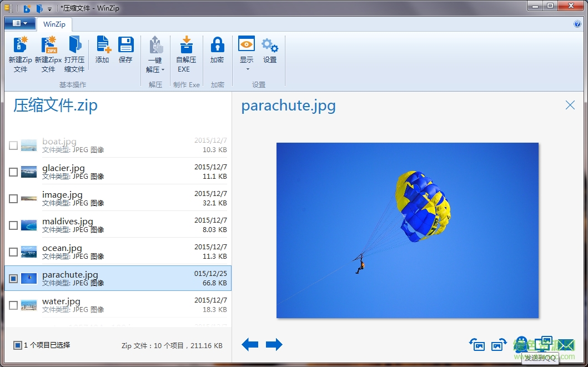This screenshot has height=367, width=588.
Task: Select the WinZip ribbon tab
Action: [x=54, y=24]
